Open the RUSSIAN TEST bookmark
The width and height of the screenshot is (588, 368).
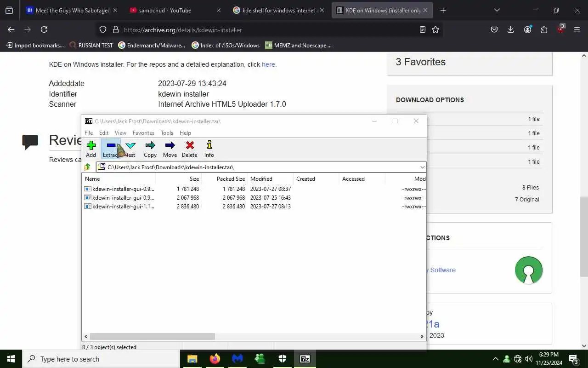coord(91,45)
